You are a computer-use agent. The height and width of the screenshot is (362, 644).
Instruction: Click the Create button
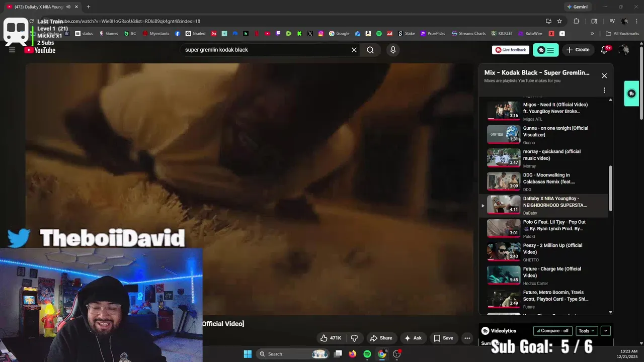578,50
